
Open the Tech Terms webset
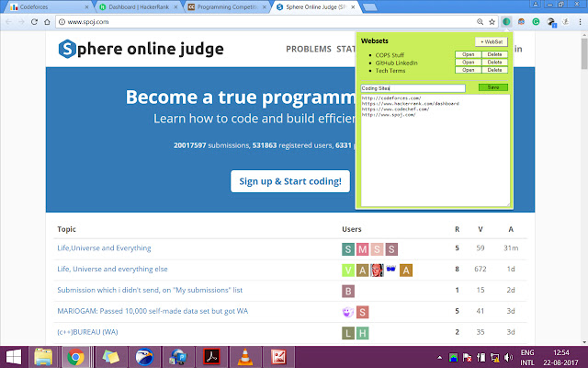coord(468,70)
